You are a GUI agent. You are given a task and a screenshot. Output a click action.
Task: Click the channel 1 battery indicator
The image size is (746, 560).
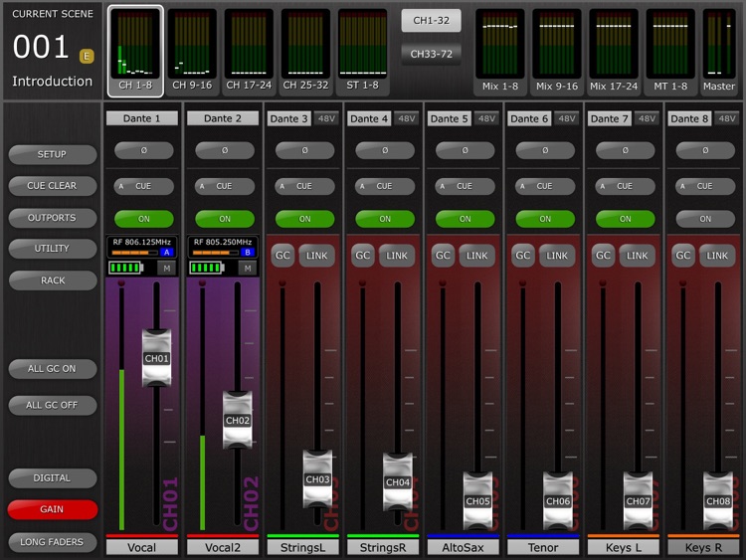126,268
